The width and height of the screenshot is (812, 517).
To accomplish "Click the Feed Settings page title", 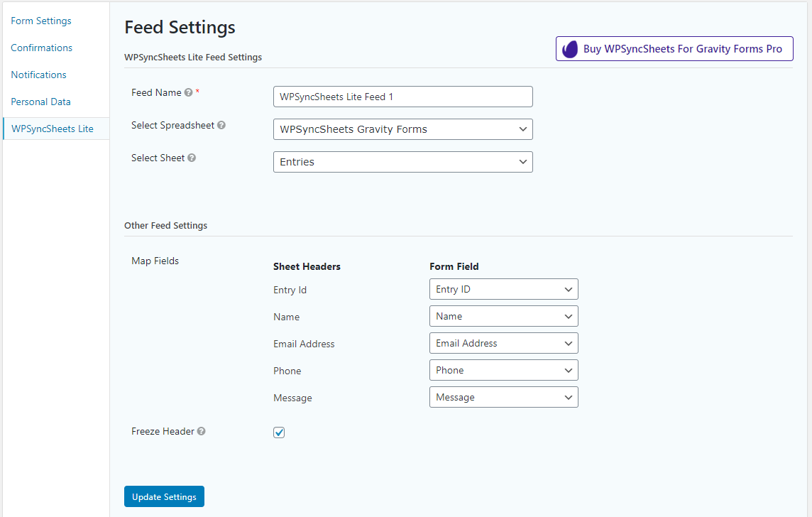I will [180, 28].
